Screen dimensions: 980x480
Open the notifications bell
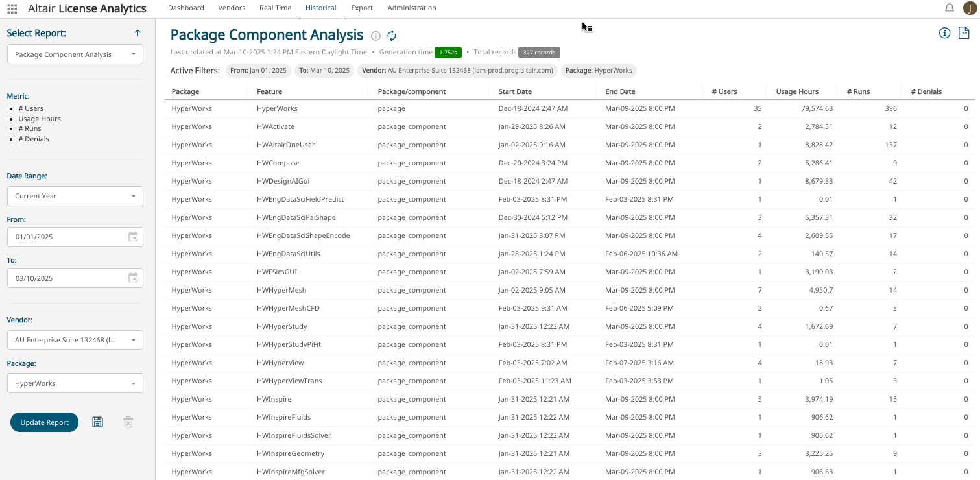[x=950, y=8]
